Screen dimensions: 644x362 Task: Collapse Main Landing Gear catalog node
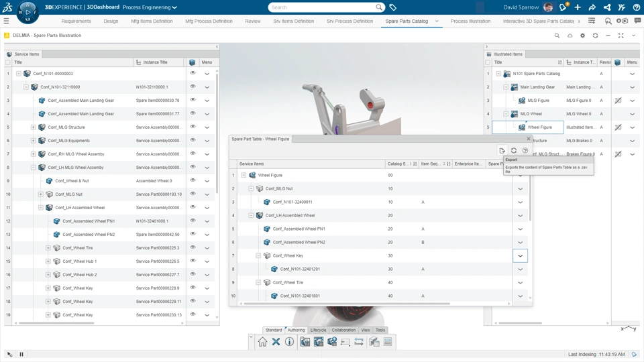tap(506, 87)
